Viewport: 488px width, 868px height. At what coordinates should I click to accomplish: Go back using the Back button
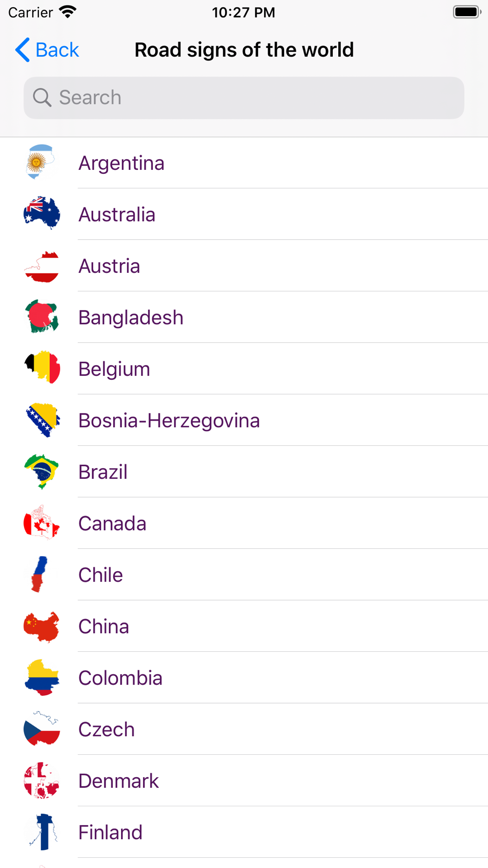point(47,50)
